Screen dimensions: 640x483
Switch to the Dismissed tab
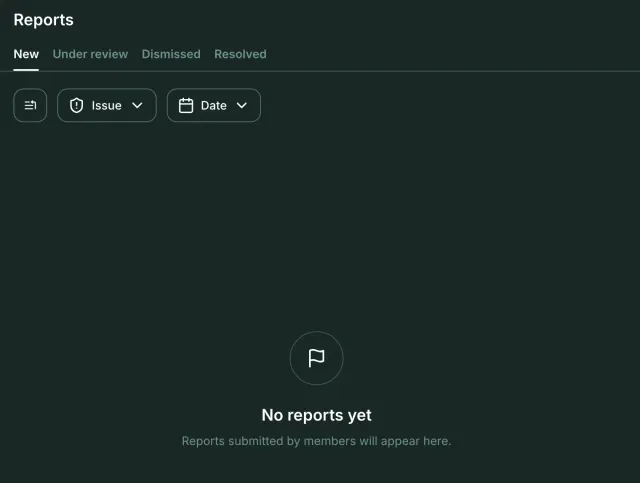171,54
